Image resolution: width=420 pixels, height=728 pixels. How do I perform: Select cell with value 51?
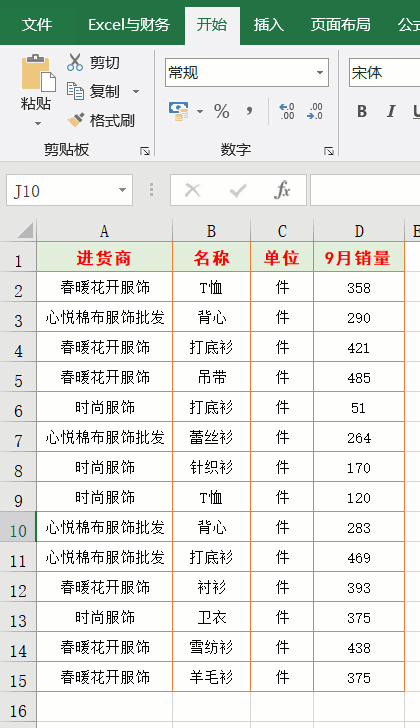[x=359, y=407]
